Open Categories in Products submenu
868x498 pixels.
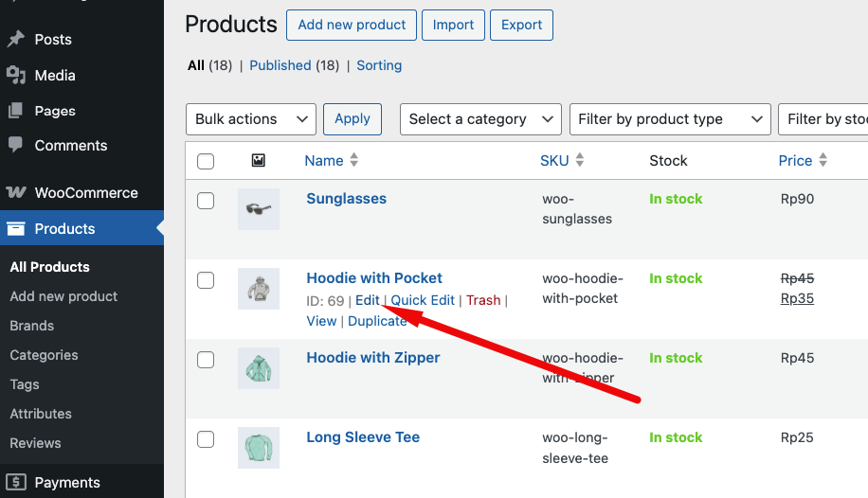[x=44, y=355]
